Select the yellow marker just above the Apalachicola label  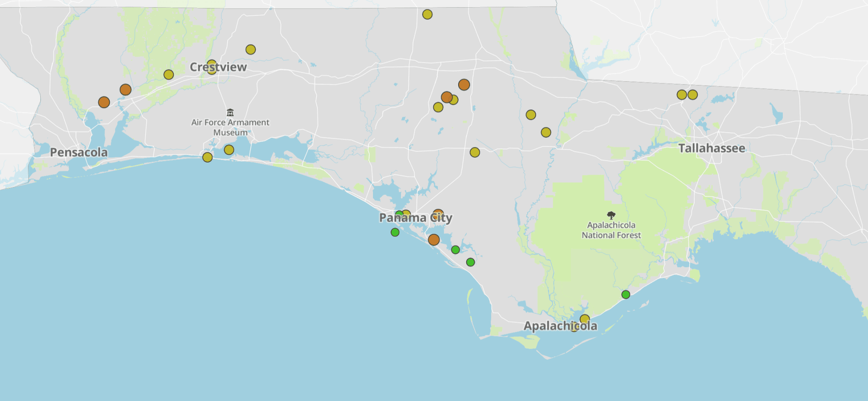[x=584, y=319]
